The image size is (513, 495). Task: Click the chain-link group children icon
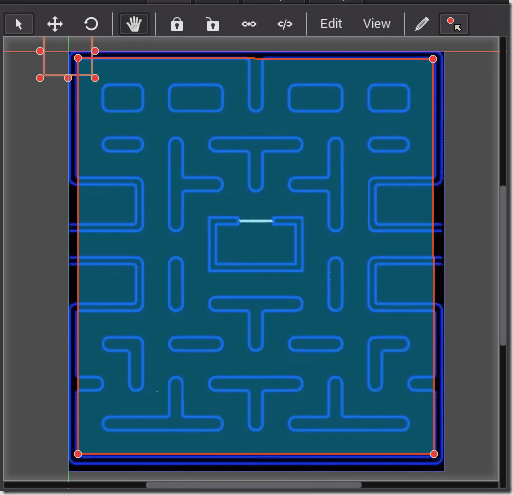tap(249, 24)
